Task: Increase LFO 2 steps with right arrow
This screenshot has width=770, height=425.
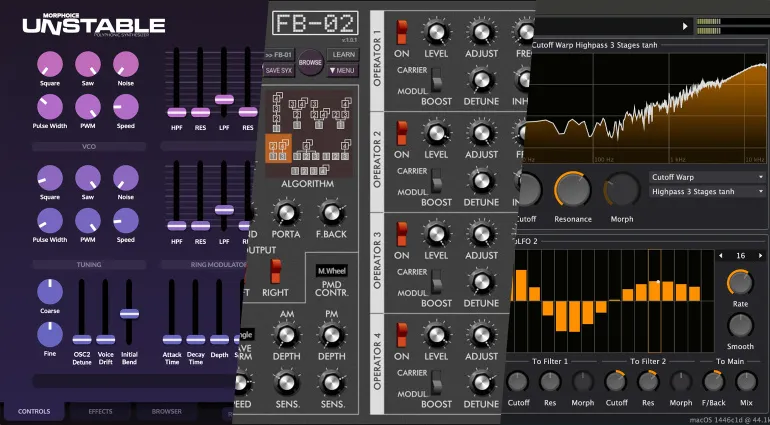Action: 761,255
